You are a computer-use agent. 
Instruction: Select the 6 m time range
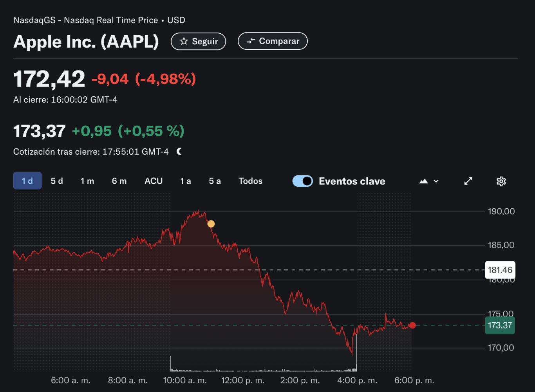tap(119, 181)
